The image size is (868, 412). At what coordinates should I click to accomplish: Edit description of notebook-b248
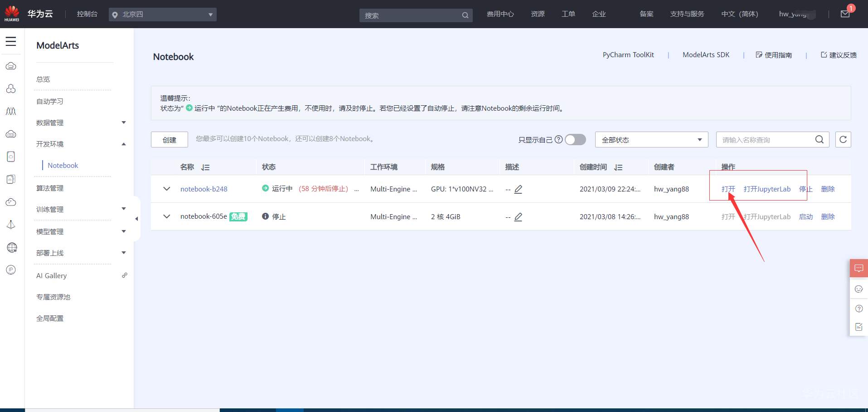[519, 189]
